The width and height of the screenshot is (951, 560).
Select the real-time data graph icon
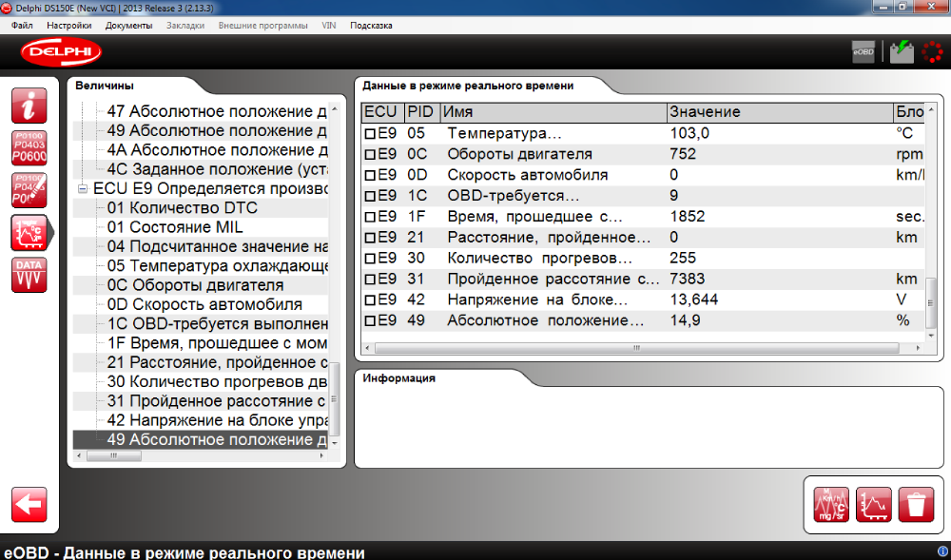(29, 233)
